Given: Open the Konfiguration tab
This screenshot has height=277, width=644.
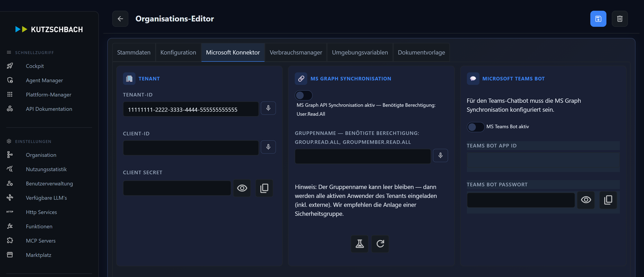Looking at the screenshot, I should pos(178,52).
